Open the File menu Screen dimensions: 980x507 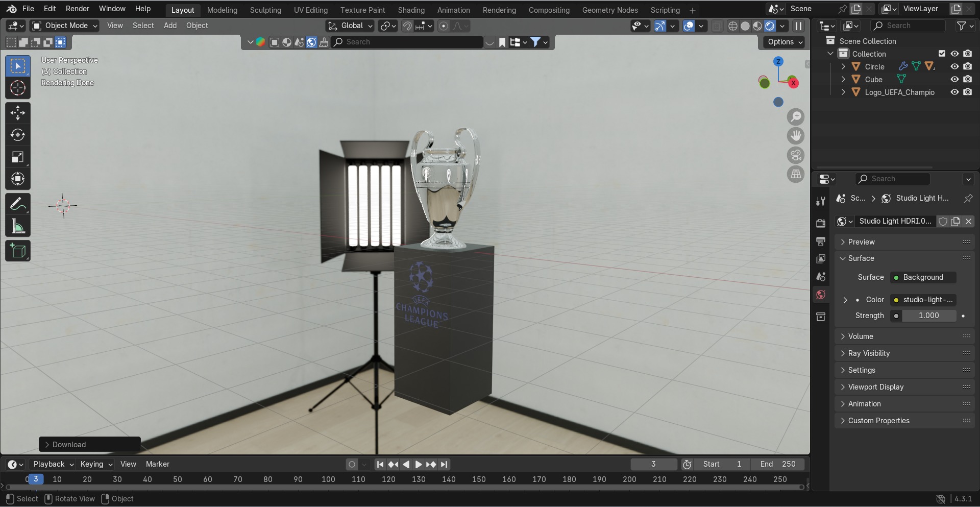click(29, 9)
